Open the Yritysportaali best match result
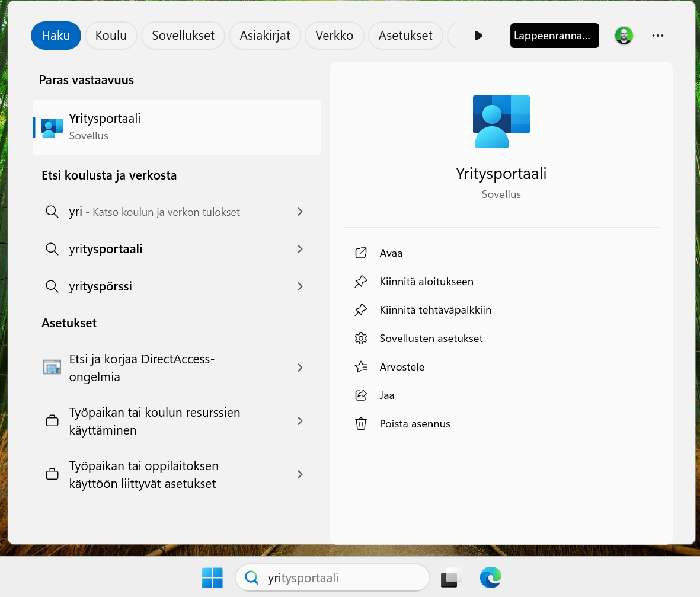Image resolution: width=700 pixels, height=597 pixels. [177, 127]
